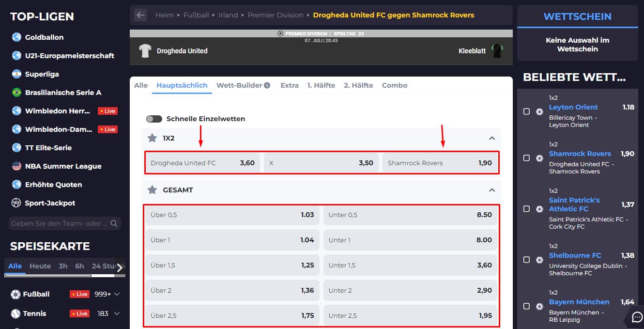Open Sport-Jackpot from the top leagues list

tap(50, 203)
